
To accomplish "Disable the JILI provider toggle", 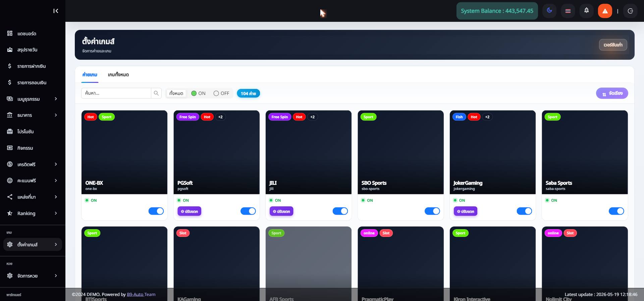I will click(x=340, y=211).
